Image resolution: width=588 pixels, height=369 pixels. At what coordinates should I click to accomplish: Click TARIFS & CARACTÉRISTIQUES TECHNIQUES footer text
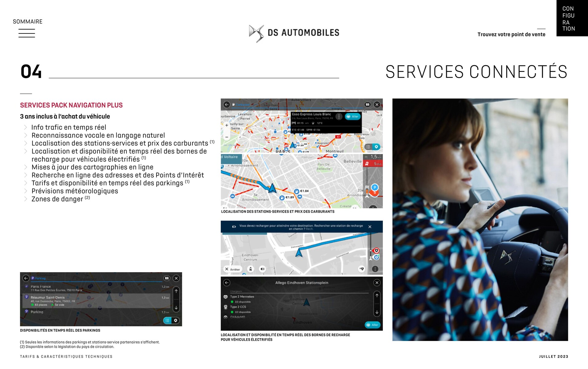66,357
